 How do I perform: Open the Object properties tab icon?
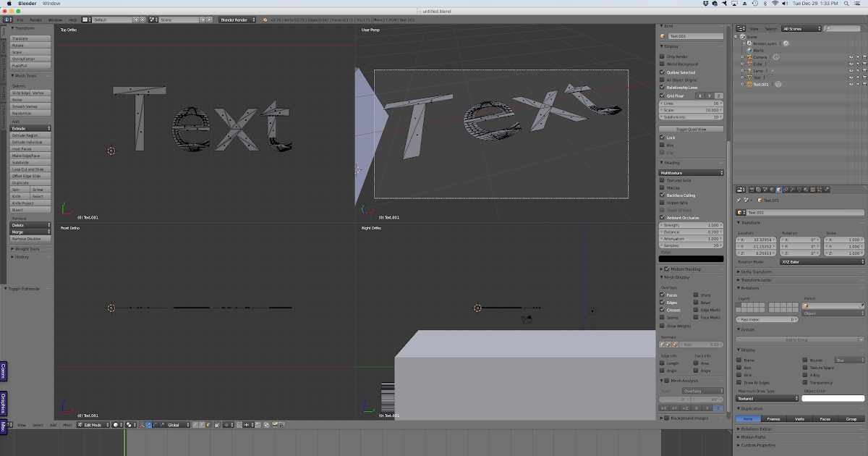pyautogui.click(x=779, y=190)
